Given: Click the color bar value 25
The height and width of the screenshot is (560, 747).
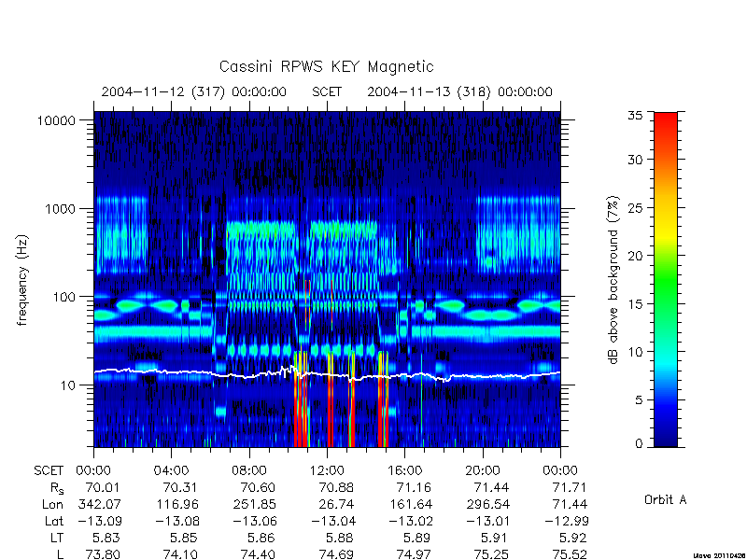Looking at the screenshot, I should [635, 207].
